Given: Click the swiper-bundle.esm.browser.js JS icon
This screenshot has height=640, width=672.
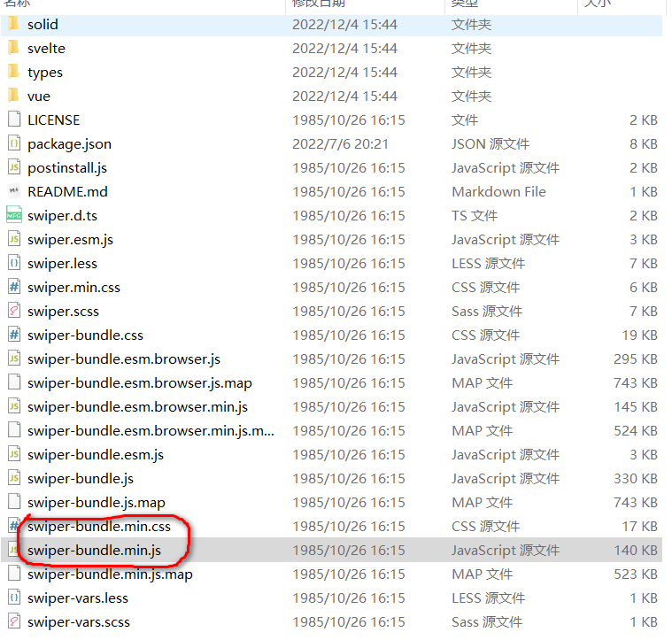Looking at the screenshot, I should 14,359.
